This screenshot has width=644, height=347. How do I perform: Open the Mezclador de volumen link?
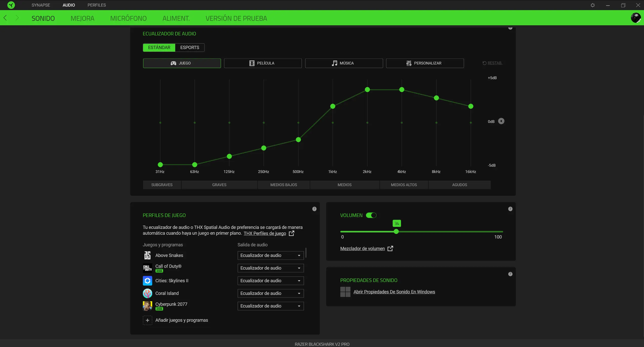[362, 249]
